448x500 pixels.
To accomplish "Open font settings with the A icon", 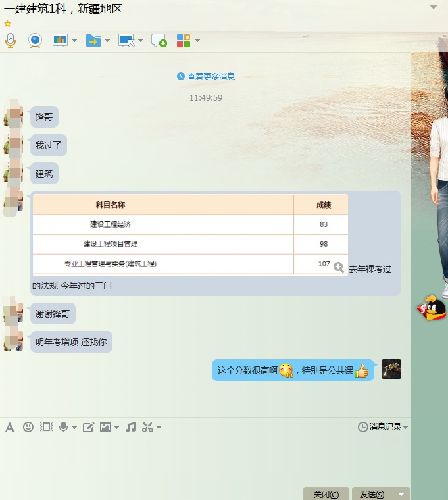I will 10,427.
